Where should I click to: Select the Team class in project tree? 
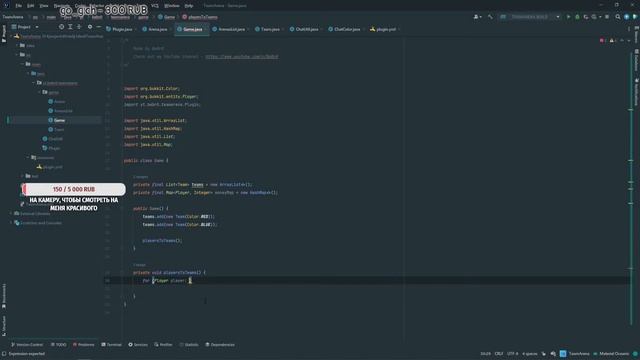tap(59, 130)
